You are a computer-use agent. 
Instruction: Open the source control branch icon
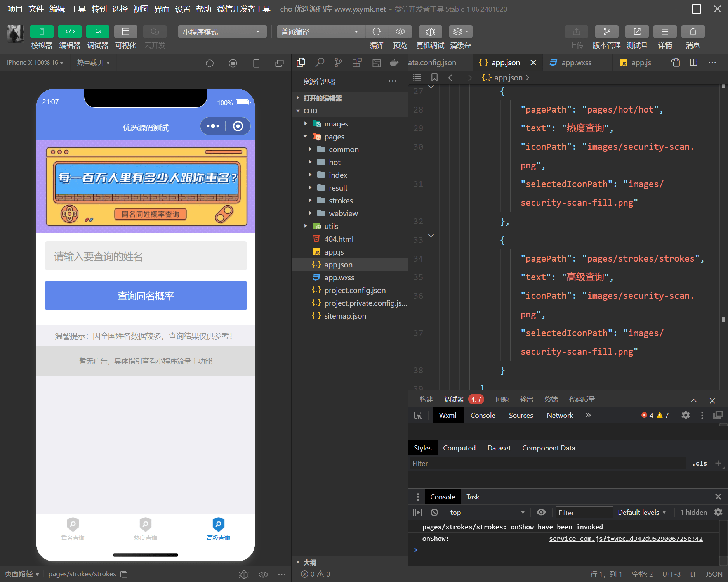coord(338,62)
